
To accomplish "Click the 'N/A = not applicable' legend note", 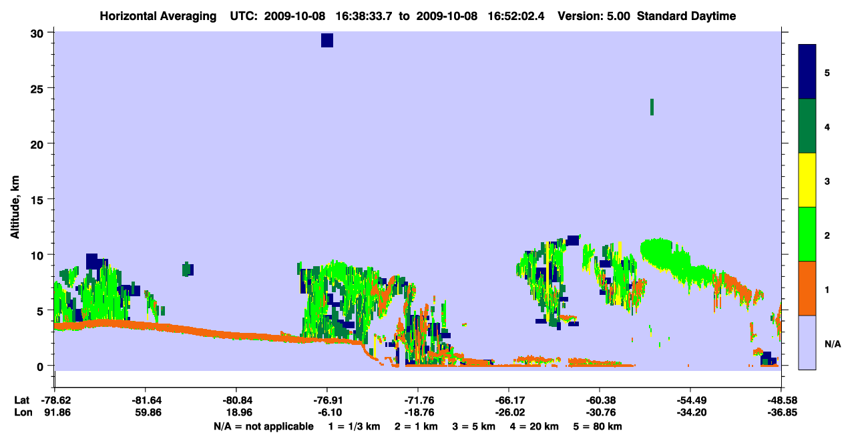I will coord(264,426).
